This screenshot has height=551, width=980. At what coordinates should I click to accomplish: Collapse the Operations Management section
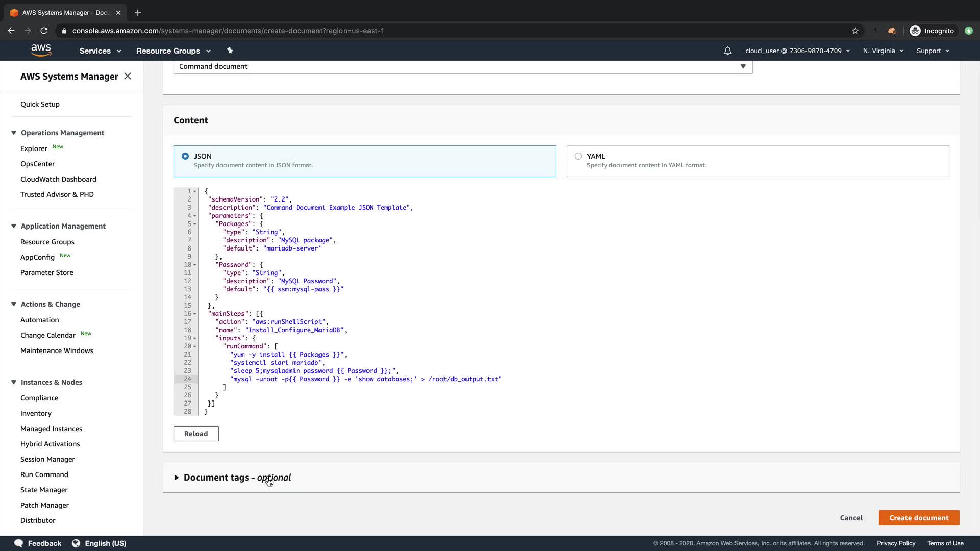[14, 133]
